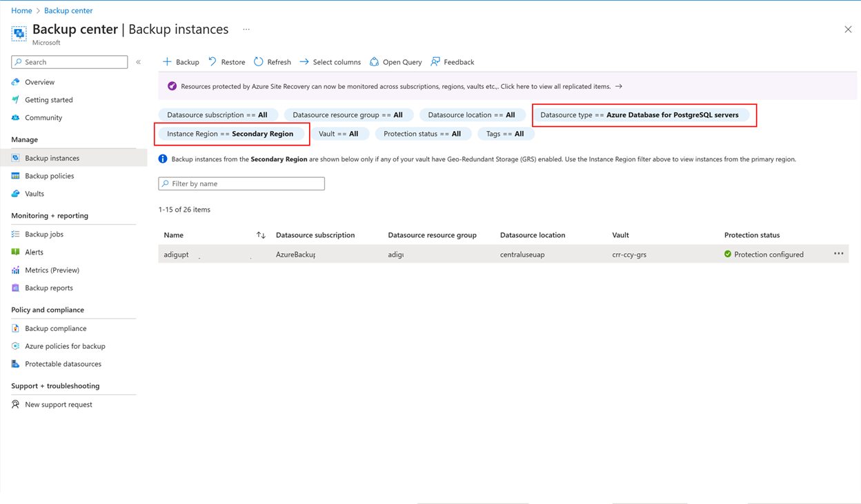Sort by the Name column arrows
Viewport: 861px width, 504px height.
coord(261,235)
